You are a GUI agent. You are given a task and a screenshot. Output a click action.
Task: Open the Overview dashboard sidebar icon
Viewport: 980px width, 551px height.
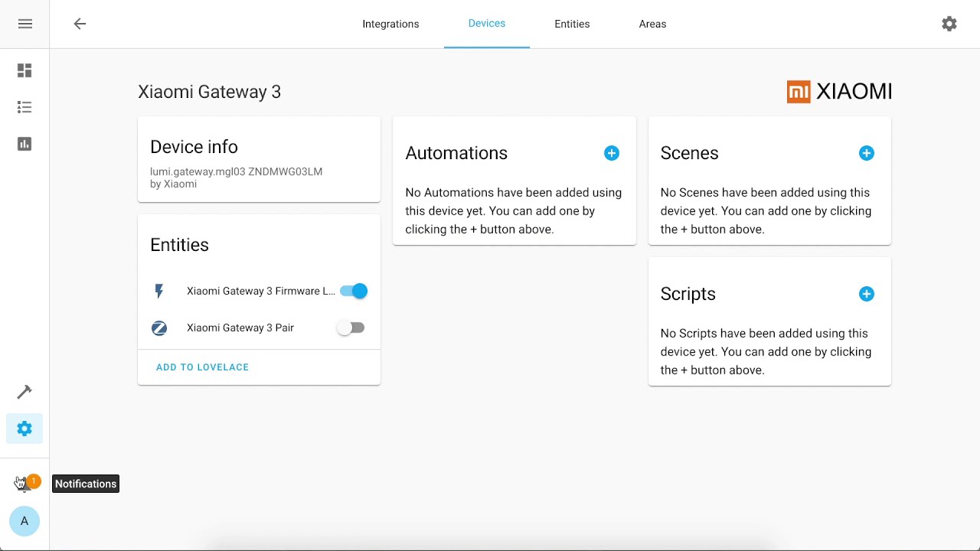coord(24,70)
